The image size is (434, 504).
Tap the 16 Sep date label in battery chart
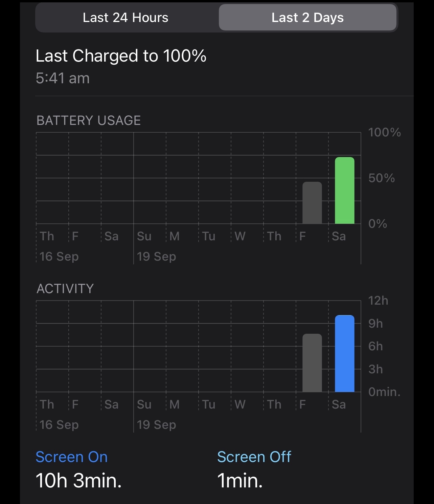pos(59,257)
